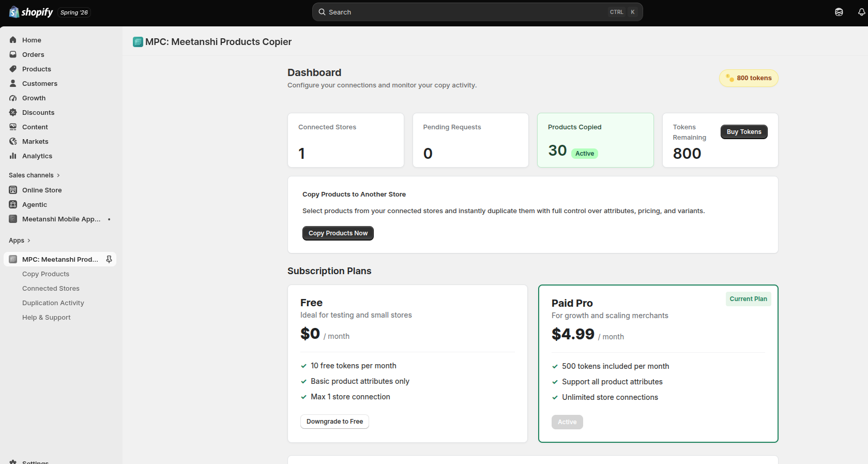Click the Products Copied stat card

[x=596, y=140]
